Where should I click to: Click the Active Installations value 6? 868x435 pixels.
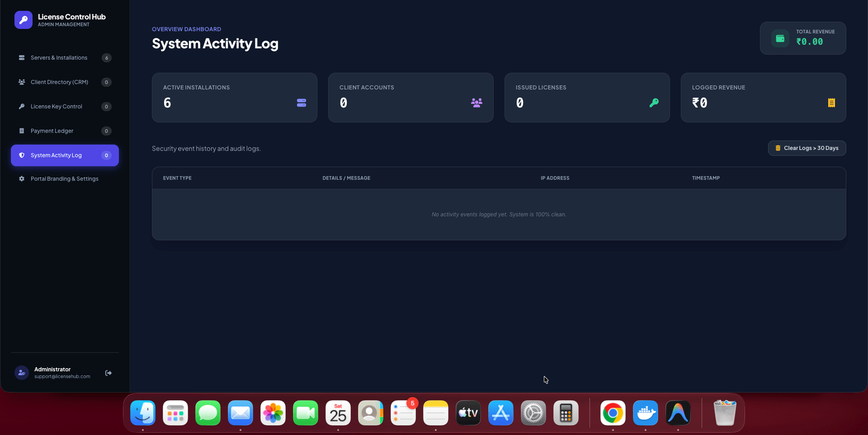(x=167, y=103)
